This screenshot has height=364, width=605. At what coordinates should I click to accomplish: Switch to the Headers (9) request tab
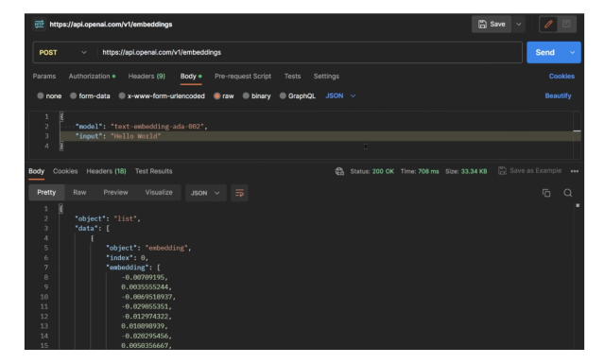pos(147,77)
